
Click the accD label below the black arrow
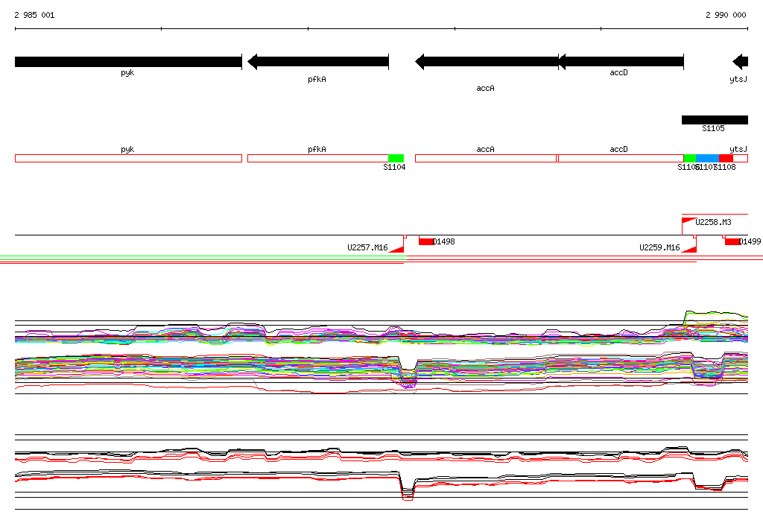click(619, 72)
